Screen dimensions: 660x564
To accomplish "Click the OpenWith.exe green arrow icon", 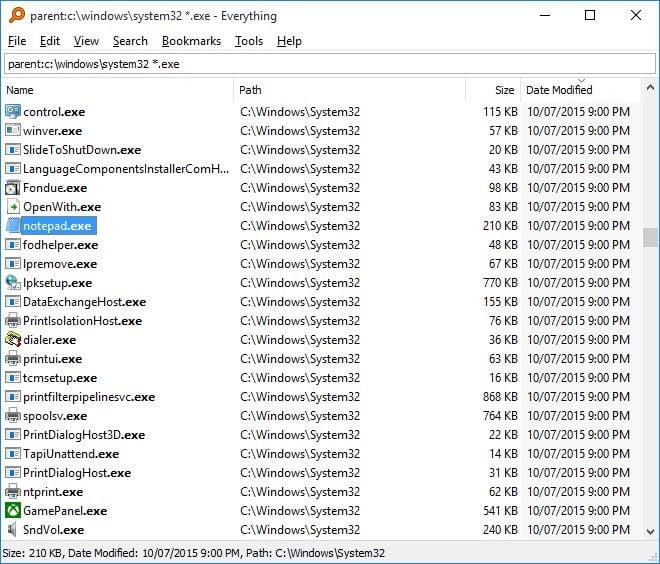I will (13, 207).
